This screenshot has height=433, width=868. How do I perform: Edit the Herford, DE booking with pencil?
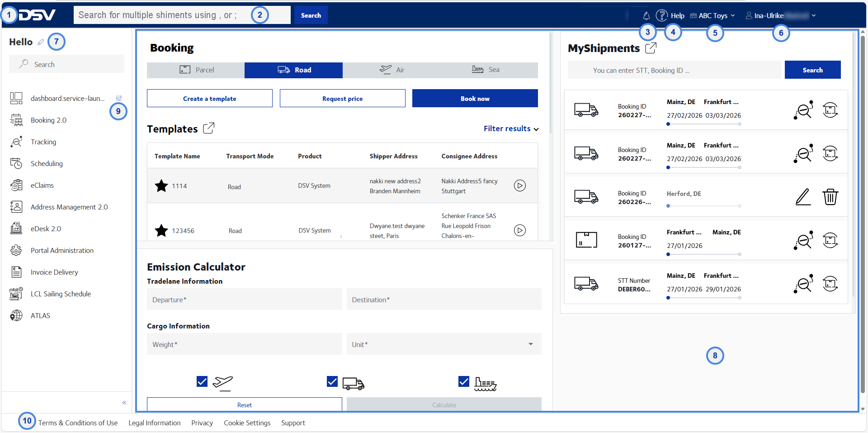pos(803,197)
